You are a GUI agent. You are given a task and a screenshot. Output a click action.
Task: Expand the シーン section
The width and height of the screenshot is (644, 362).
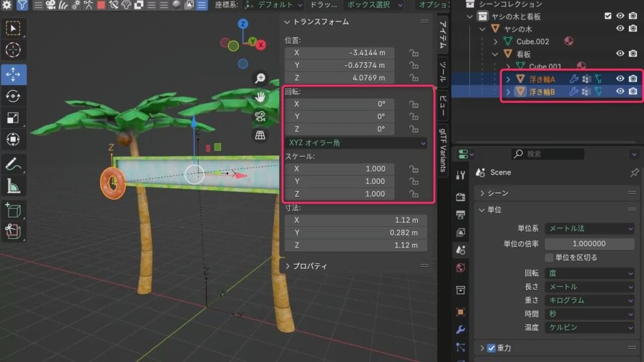[482, 193]
